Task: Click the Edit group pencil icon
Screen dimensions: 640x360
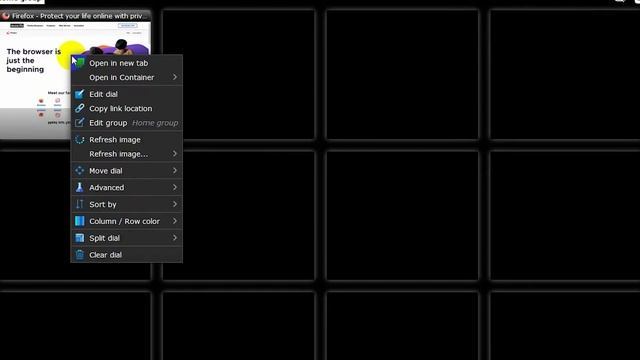Action: coord(80,123)
